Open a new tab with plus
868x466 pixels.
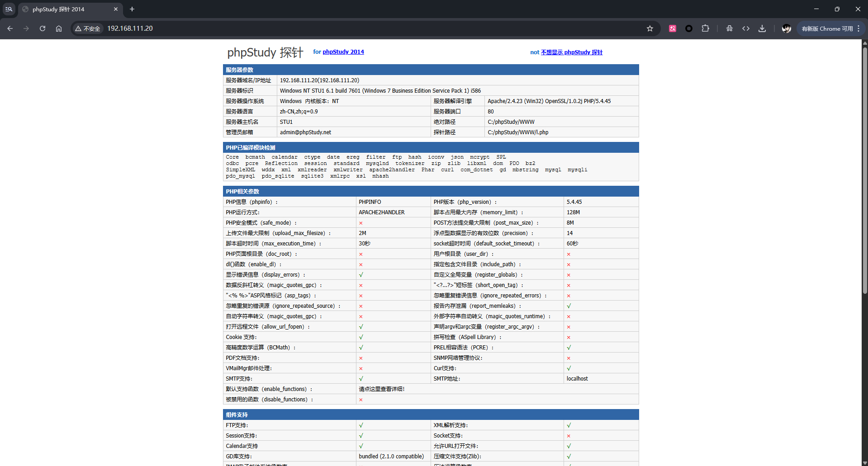tap(132, 9)
